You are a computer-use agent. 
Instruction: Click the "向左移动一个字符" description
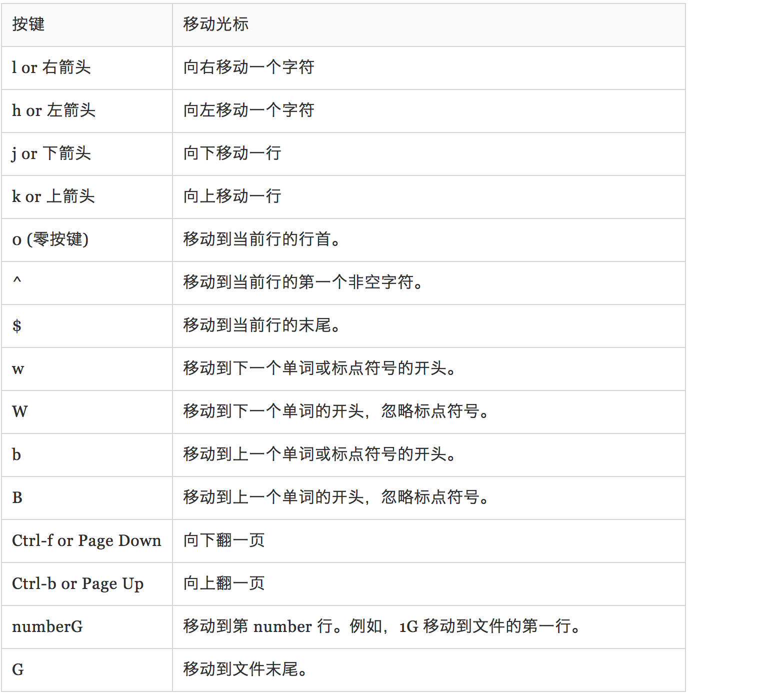[x=248, y=110]
